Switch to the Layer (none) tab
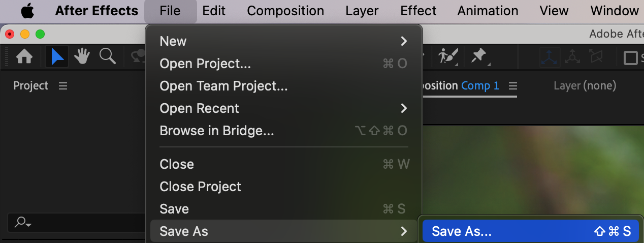This screenshot has width=644, height=243. coord(585,85)
